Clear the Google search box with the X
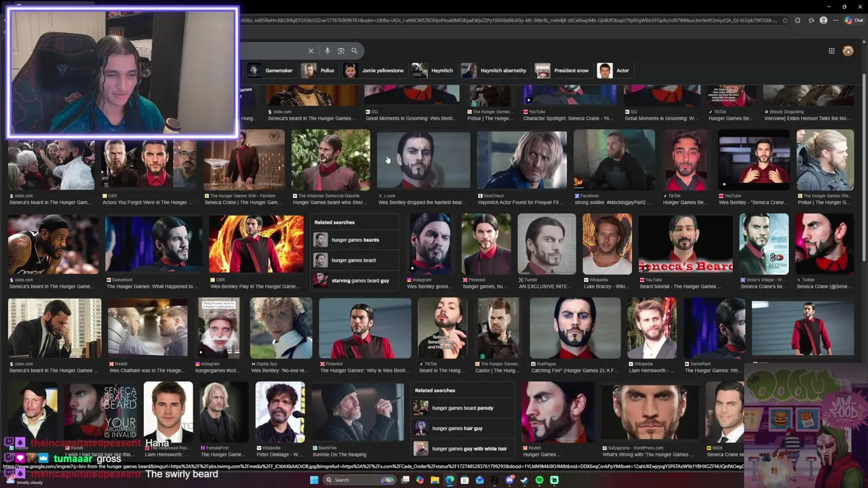 (311, 51)
